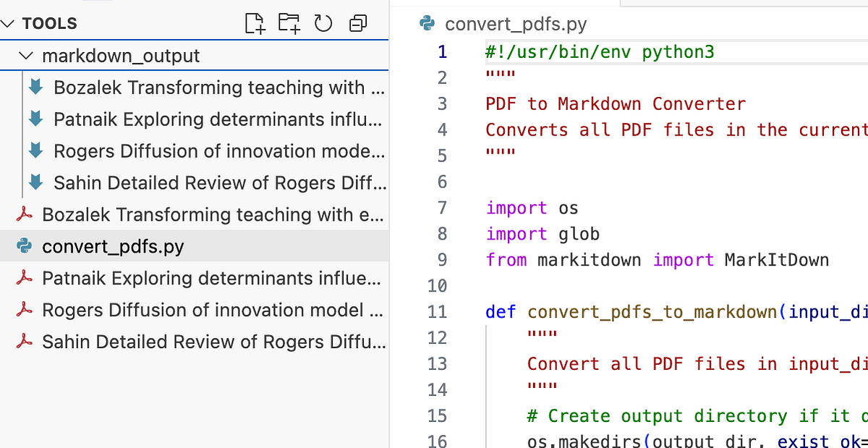The width and height of the screenshot is (868, 448).
Task: Expand the markdown_output folder chevron
Action: pos(27,55)
